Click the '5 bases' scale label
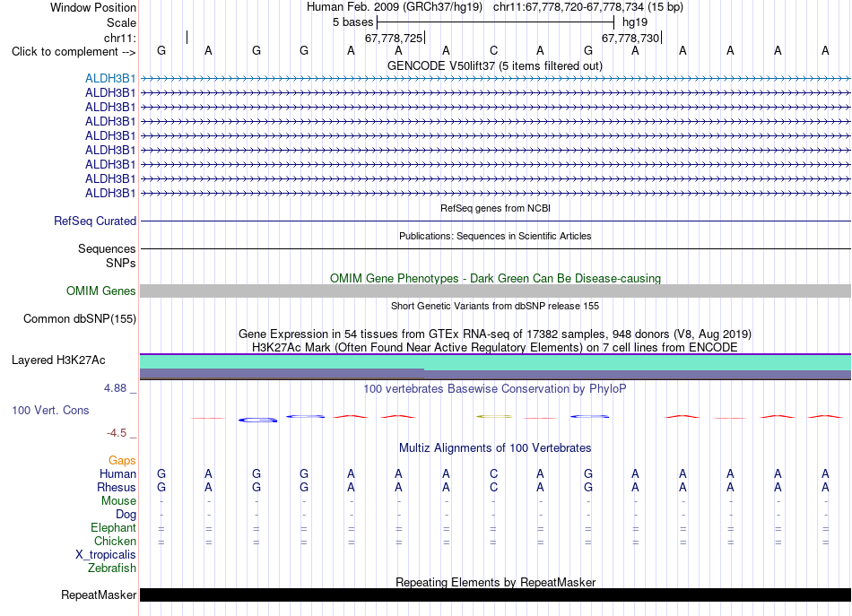The width and height of the screenshot is (852, 616). (353, 22)
